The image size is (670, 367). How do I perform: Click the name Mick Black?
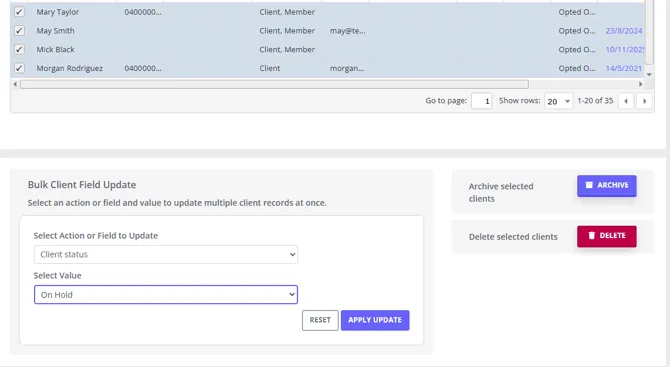[56, 50]
